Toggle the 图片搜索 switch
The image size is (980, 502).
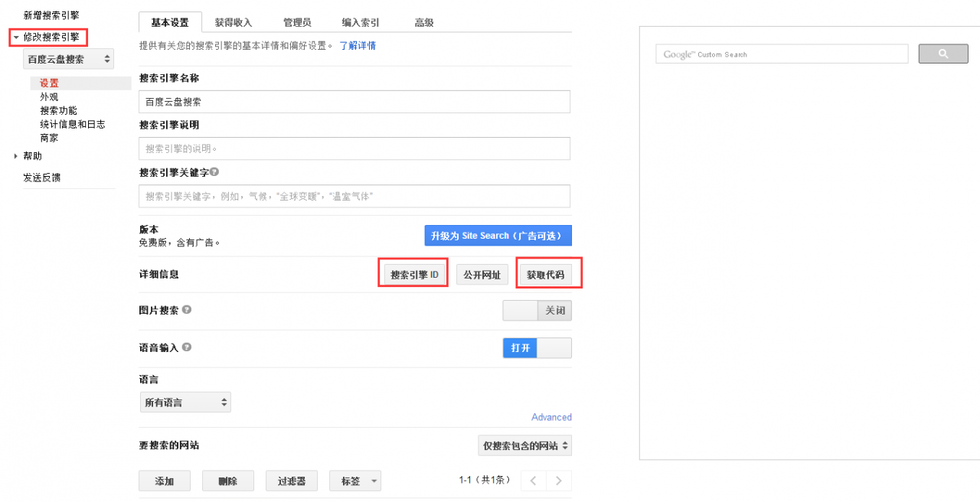537,311
